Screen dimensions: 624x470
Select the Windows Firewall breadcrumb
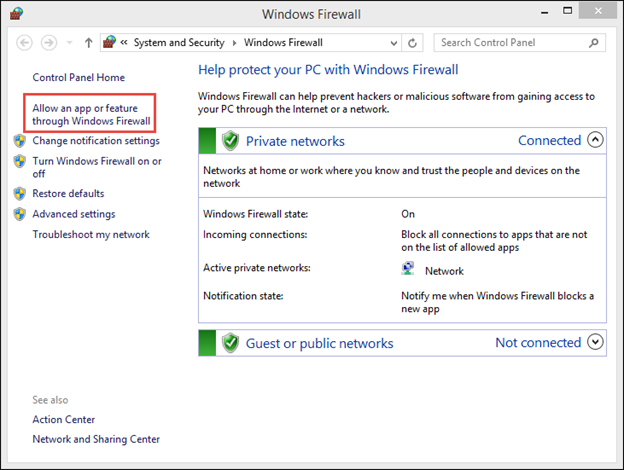click(x=283, y=43)
